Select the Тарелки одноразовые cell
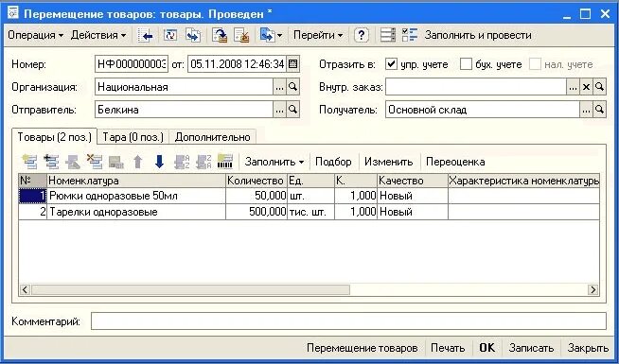Viewport: 619px width, 364px height. [136, 212]
